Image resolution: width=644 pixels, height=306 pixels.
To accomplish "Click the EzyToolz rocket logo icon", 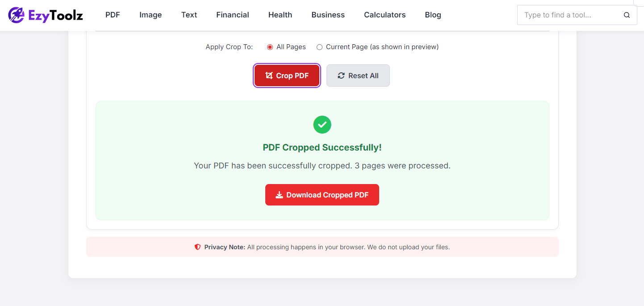I will click(17, 15).
